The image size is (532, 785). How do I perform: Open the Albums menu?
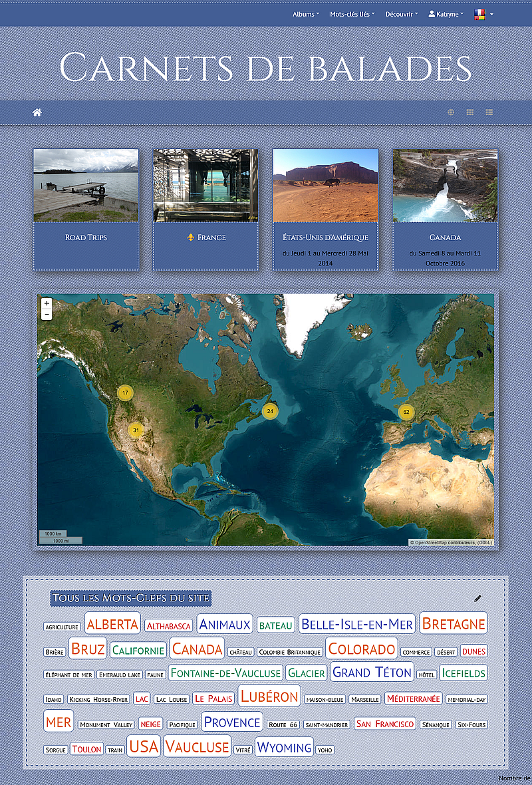click(306, 14)
